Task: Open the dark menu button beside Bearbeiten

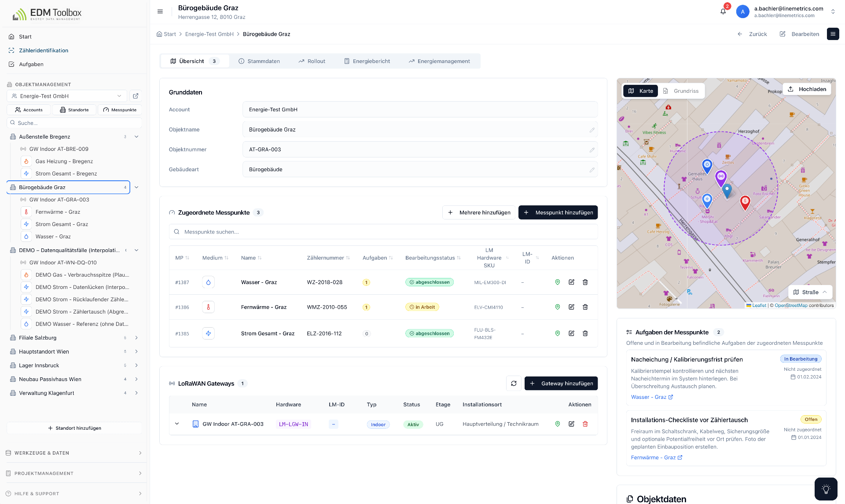Action: coord(833,34)
